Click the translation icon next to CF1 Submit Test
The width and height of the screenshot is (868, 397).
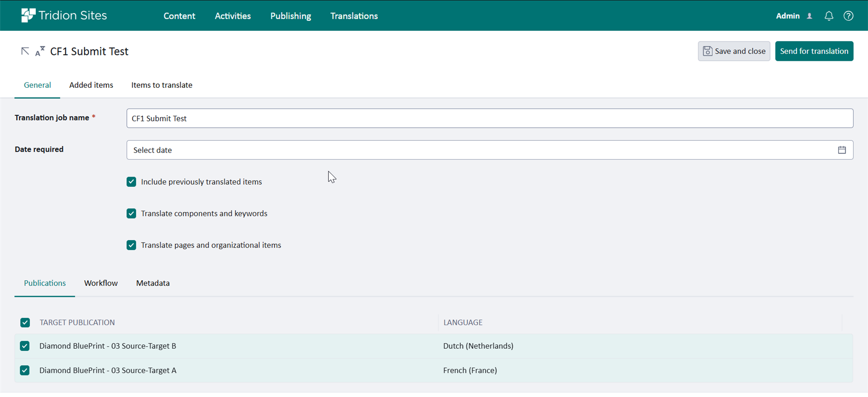coord(40,51)
